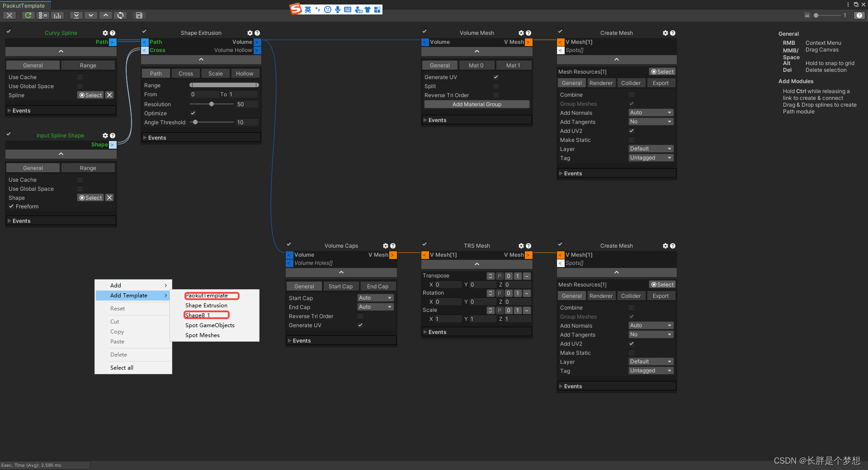Toggle Add UV2 checkbox in lower Create Mesh
This screenshot has width=868, height=470.
coord(632,344)
